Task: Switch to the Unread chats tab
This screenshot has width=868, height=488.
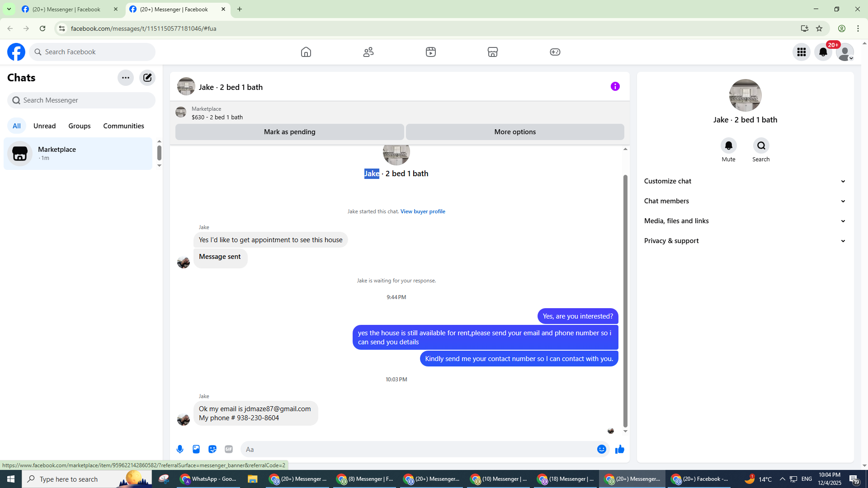Action: (44, 126)
